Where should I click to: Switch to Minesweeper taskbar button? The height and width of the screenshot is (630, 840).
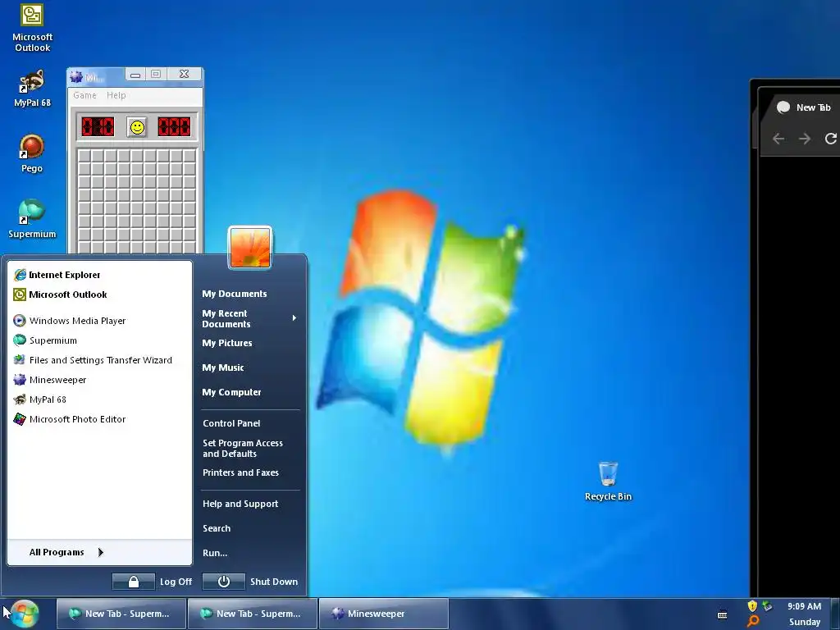[384, 614]
